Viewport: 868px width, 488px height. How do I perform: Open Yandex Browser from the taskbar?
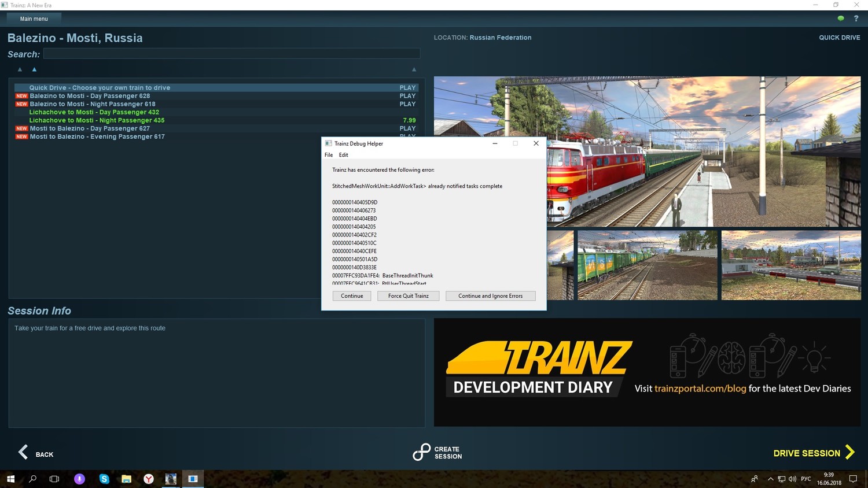[149, 479]
